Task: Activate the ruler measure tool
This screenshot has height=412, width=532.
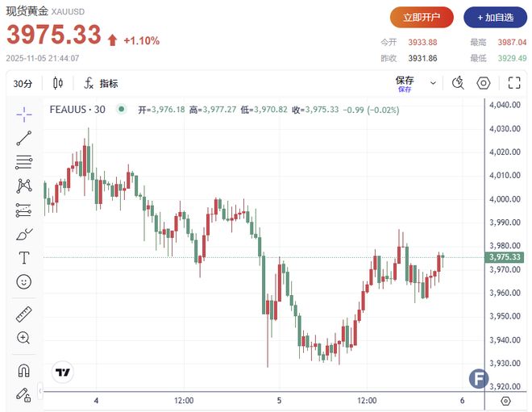Action: [x=23, y=314]
